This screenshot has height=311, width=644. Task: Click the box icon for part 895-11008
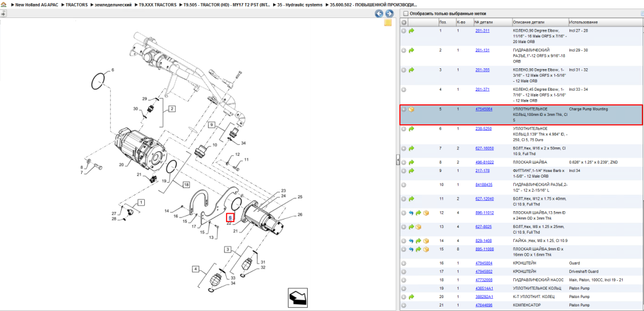(426, 249)
